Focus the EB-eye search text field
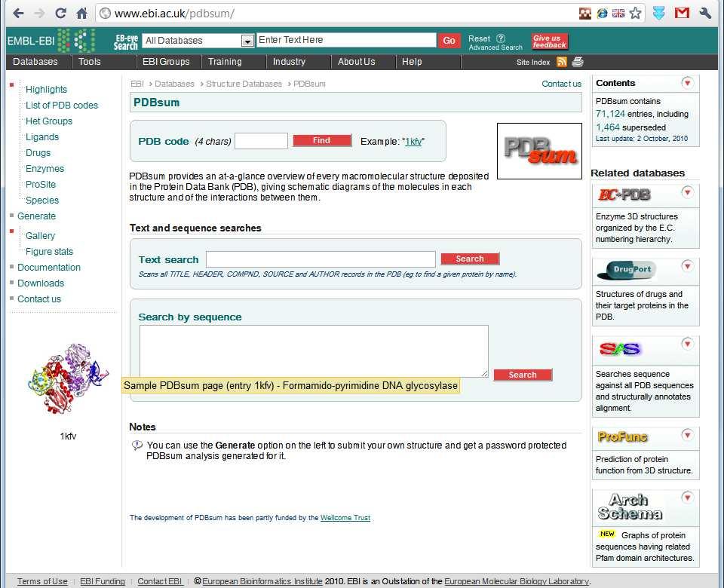Screen dimensions: 724x588 coord(346,40)
